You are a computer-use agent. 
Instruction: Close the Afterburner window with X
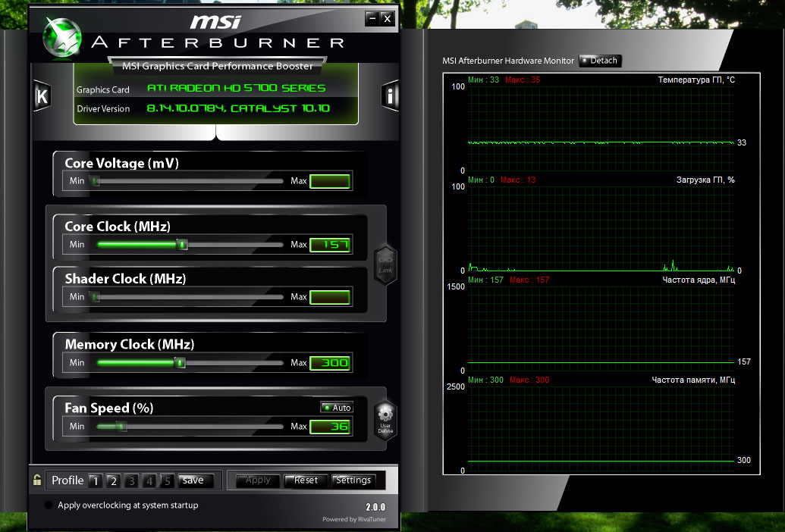(x=387, y=18)
